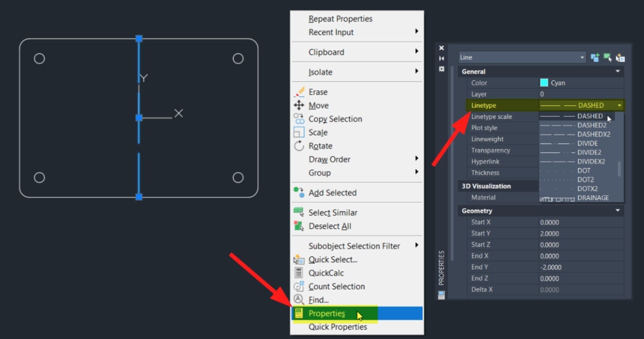Screen dimensions: 644x339
Task: Choose Select Similar from the context menu
Action: tap(333, 212)
